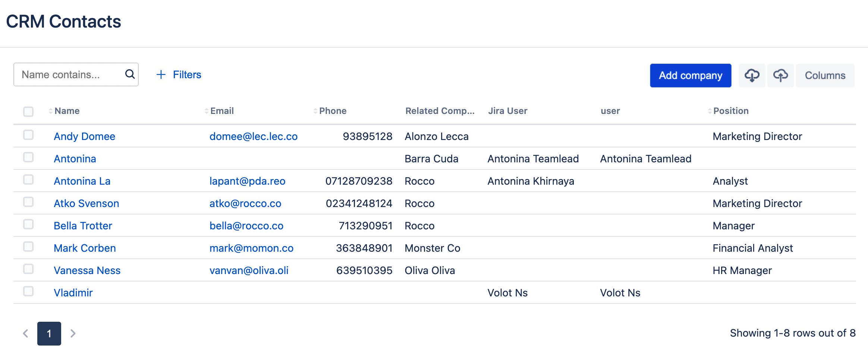Sort contacts by the Name column

(x=67, y=111)
